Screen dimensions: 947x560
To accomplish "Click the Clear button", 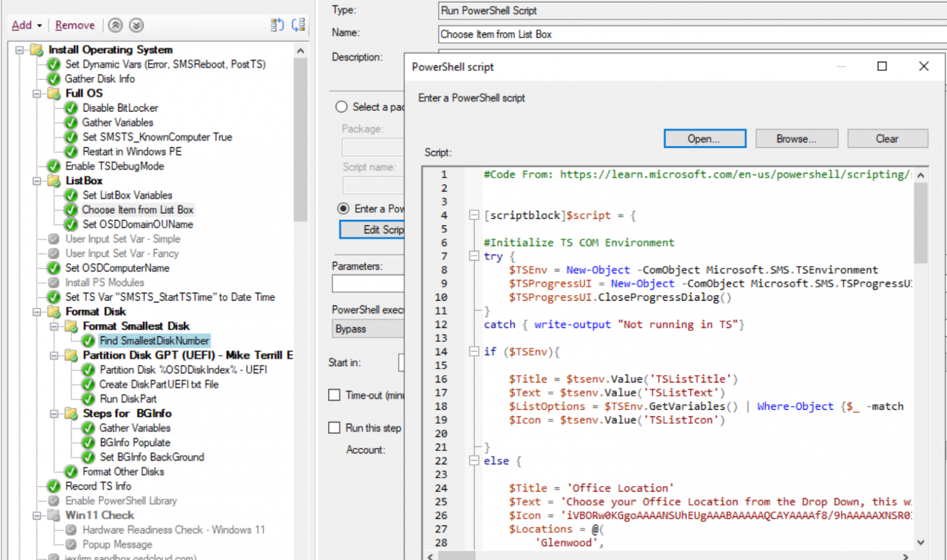I will [887, 138].
